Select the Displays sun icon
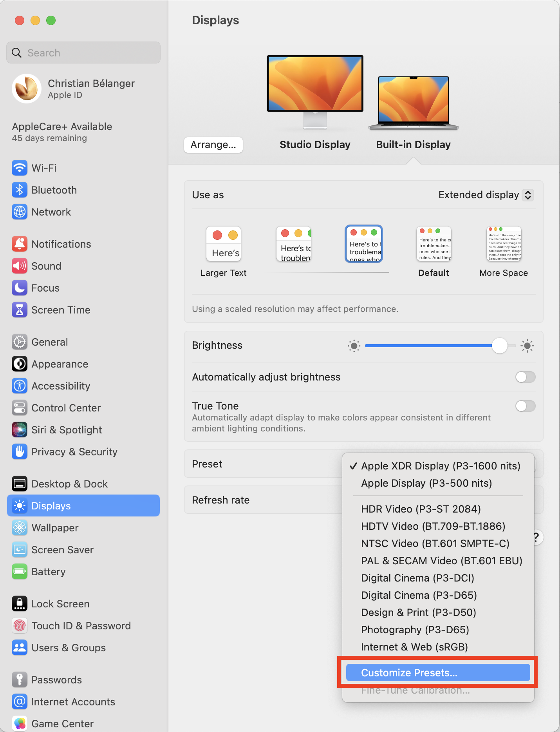 click(x=20, y=506)
